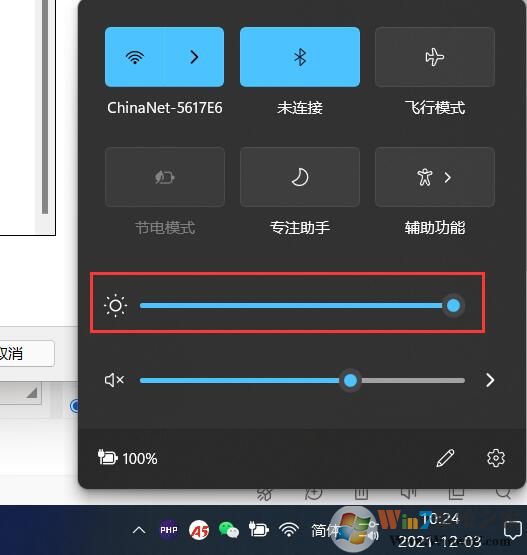Set volume by clicking the volume slider track
The height and width of the screenshot is (555, 527).
click(x=302, y=381)
